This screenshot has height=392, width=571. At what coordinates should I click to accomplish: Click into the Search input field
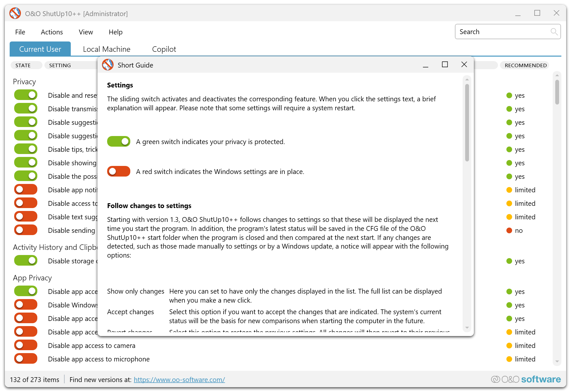[502, 32]
